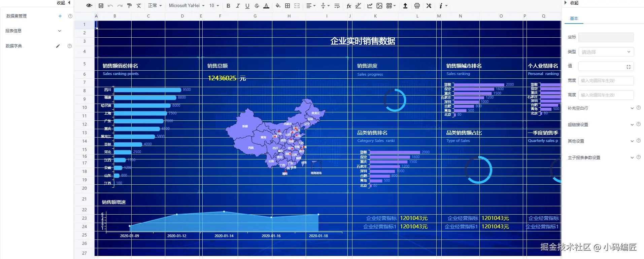
Task: Click the merge cells icon
Action: tap(297, 6)
